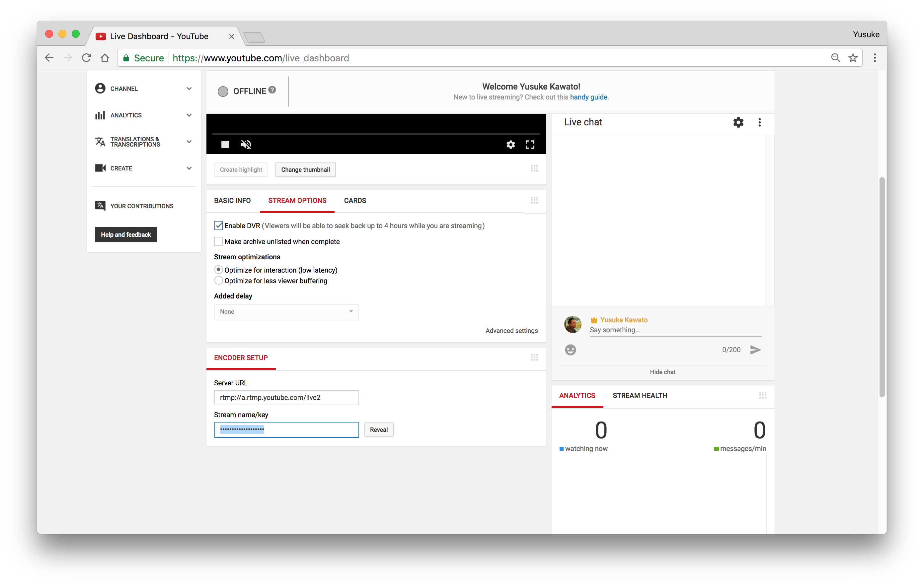Enter fullscreen on the video player
924x587 pixels.
click(x=530, y=145)
